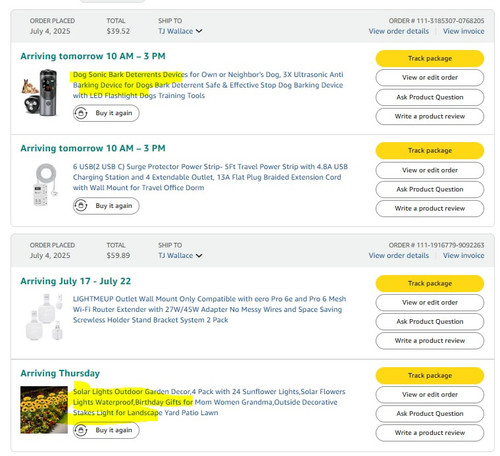
Task: Open LIGHTMEUP wall mount product thumbnail
Action: point(44,317)
